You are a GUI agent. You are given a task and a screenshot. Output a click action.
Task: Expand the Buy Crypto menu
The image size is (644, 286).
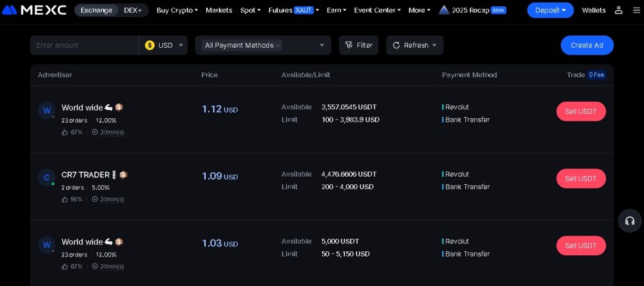tap(177, 10)
